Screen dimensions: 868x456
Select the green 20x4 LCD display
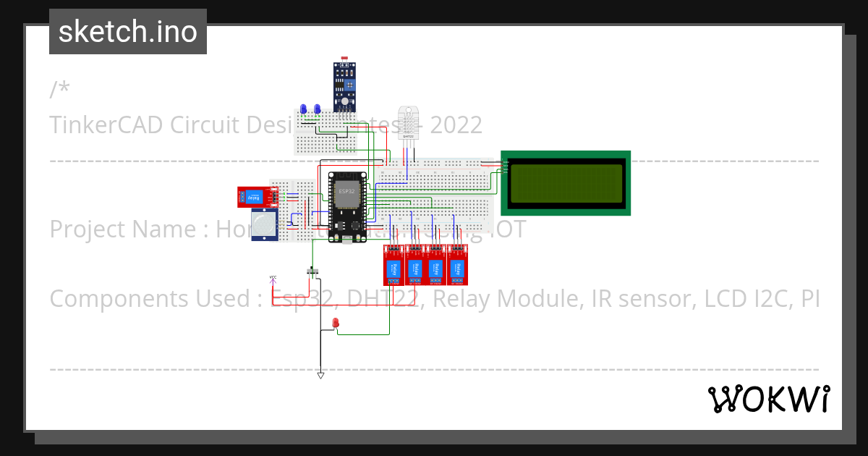564,183
